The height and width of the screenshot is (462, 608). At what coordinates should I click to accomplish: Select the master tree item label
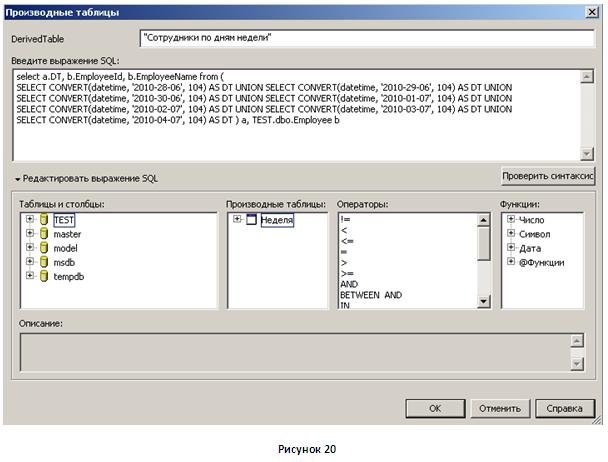click(x=67, y=234)
